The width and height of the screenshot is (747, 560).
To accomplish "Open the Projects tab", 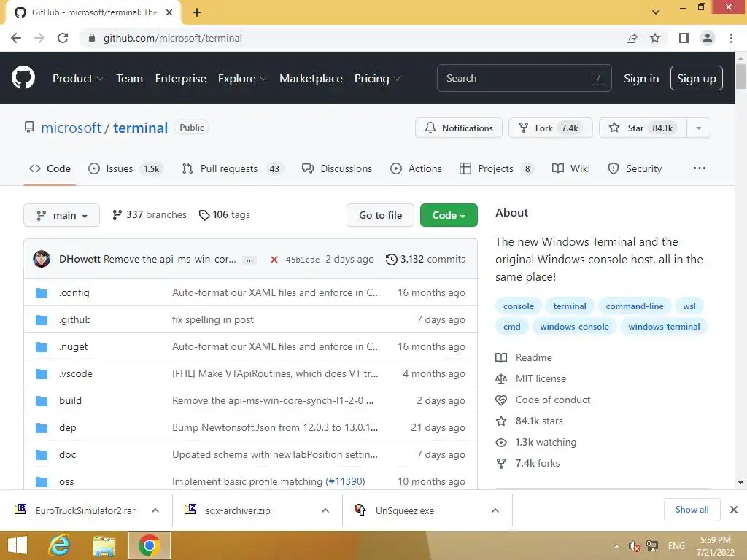I will point(497,168).
